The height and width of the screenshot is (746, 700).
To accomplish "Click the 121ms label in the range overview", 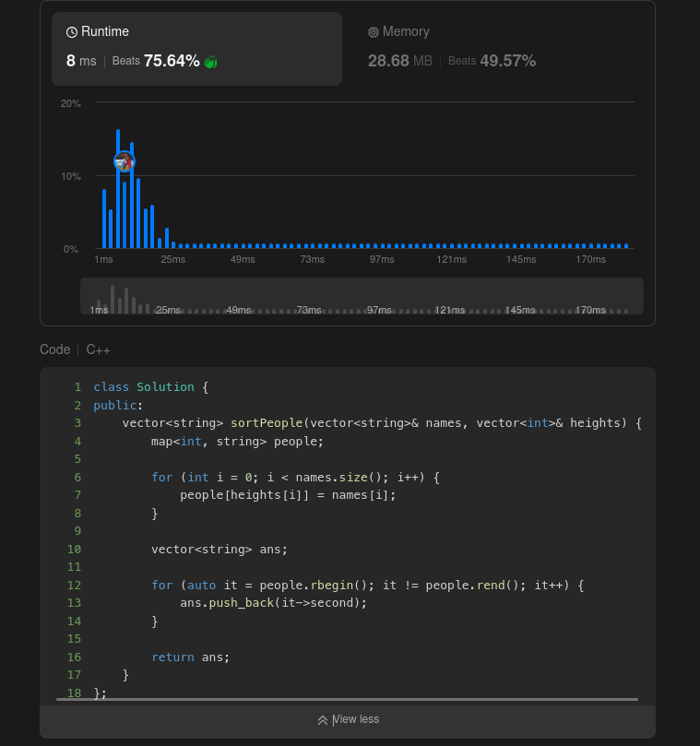I will [450, 310].
